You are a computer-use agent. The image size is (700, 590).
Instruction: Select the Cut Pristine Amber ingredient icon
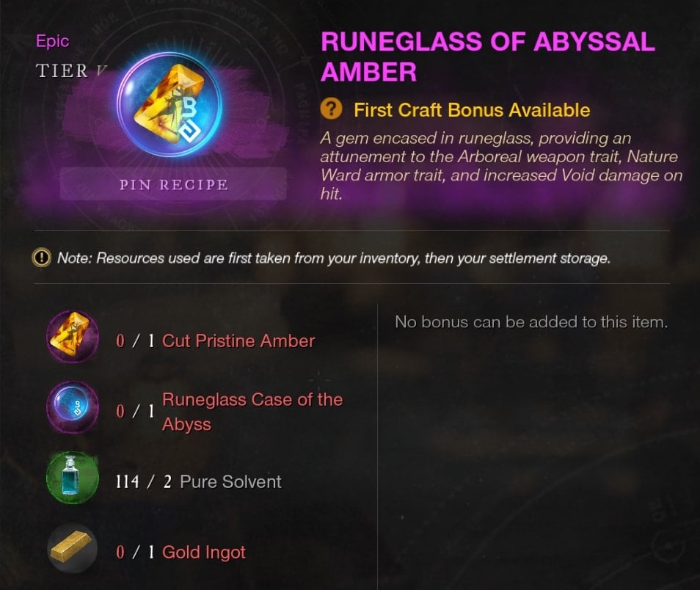(x=73, y=337)
